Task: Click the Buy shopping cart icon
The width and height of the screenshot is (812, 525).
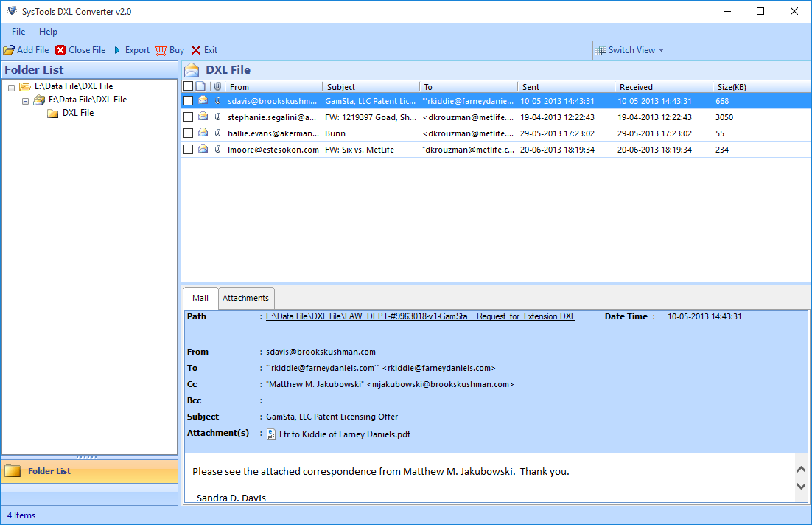Action: click(161, 50)
